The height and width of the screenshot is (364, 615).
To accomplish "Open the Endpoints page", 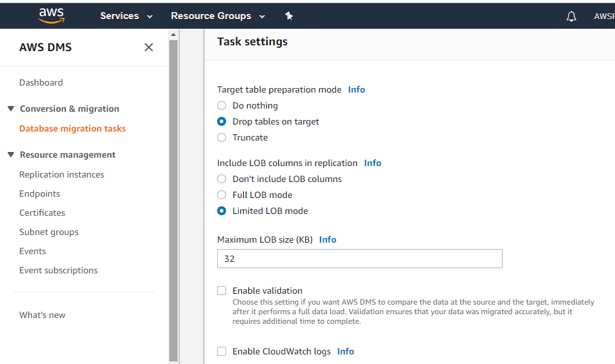I will point(40,193).
